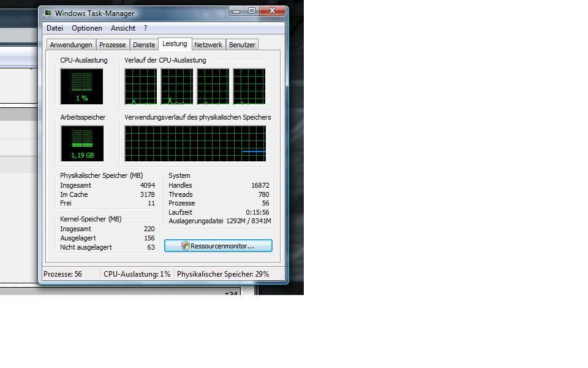Screen dimensions: 588x368
Task: Click the Im Cache value 3178
Action: (148, 194)
